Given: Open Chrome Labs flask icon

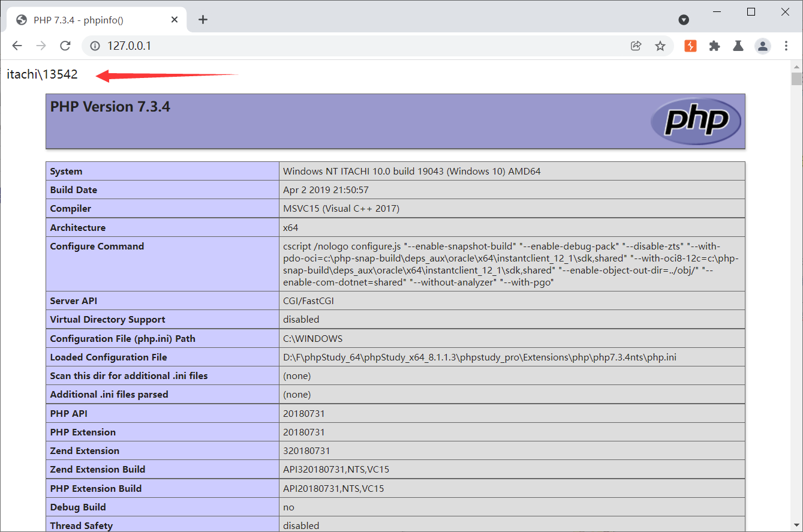Looking at the screenshot, I should (738, 46).
